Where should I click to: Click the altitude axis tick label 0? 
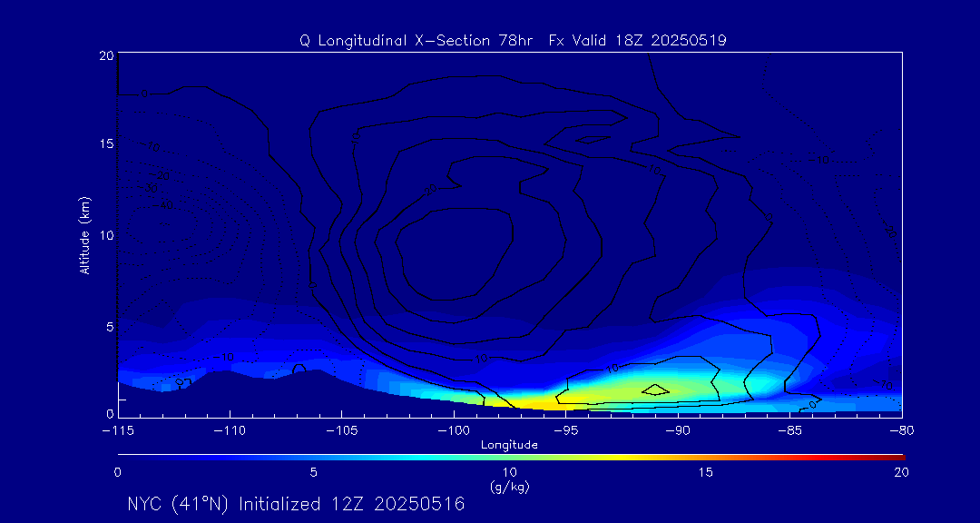[109, 413]
